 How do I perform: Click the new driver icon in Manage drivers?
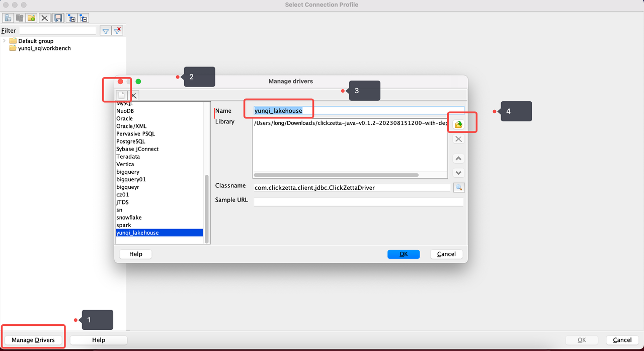point(121,95)
